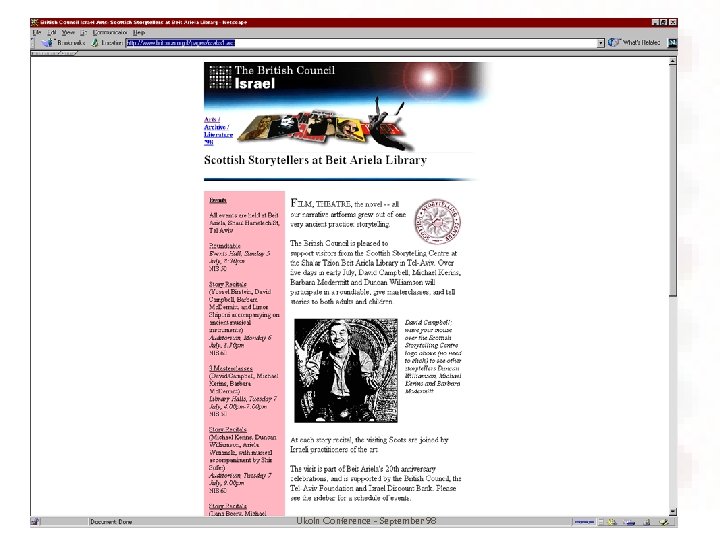This screenshot has width=720, height=540.
Task: Open the Communicator menu
Action: click(x=110, y=33)
